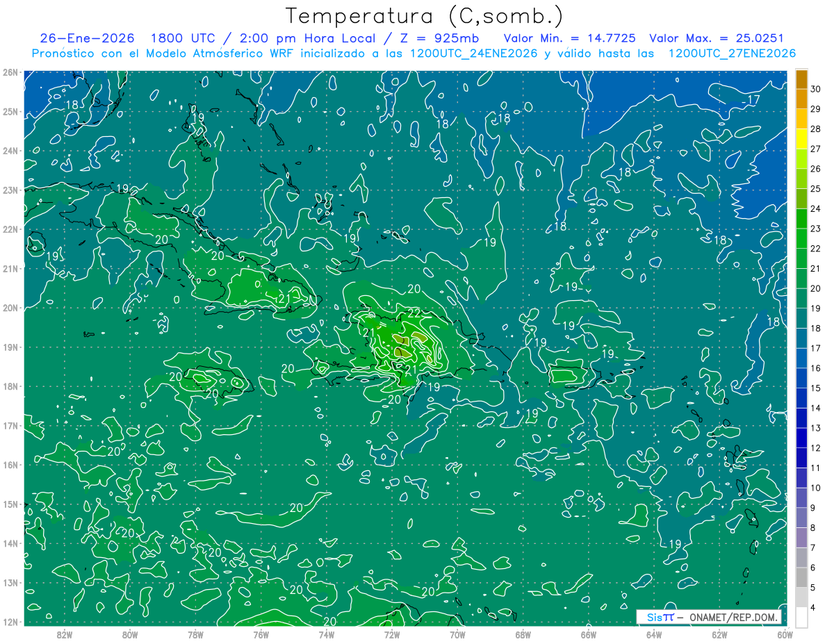Viewport: 834px width, 644px height.
Task: Click the "Valor Min. = 14.7725" readout
Action: pos(570,38)
